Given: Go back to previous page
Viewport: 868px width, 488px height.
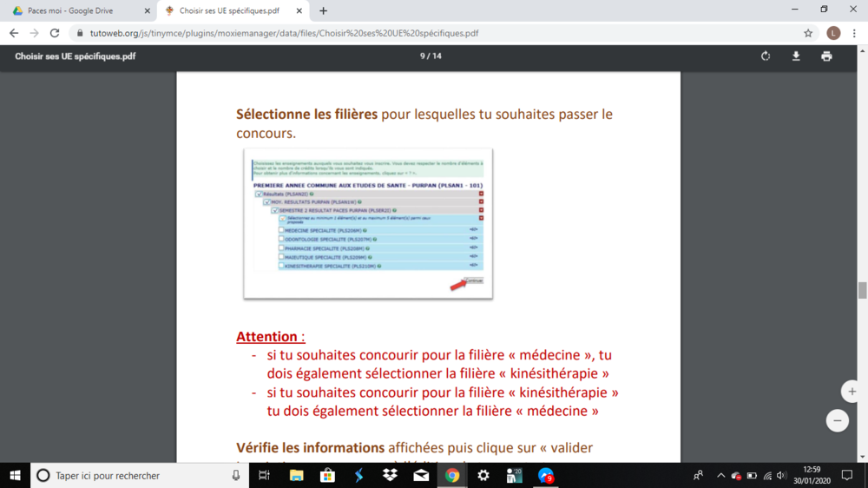Looking at the screenshot, I should (x=14, y=33).
